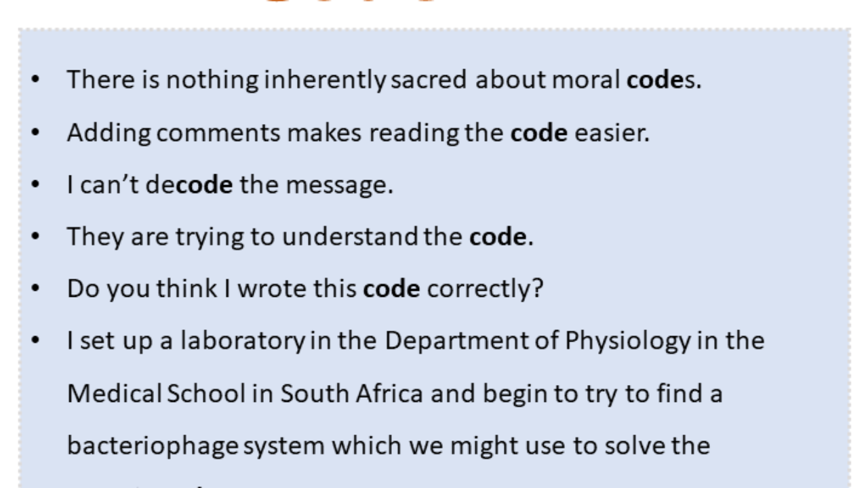Select bold "code" in Adding comments sentence
Screen dimensions: 868x488
tap(539, 132)
